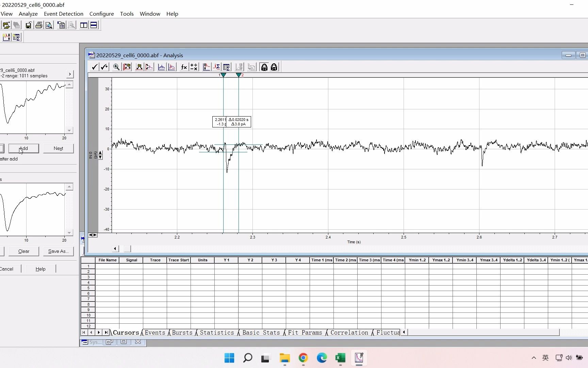The image size is (588, 368).
Task: Click the left arrow below the Y-axis strip
Action: click(91, 235)
